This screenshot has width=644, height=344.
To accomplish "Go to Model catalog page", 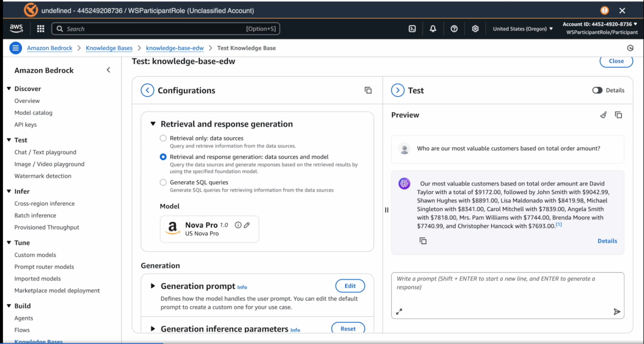I will (x=33, y=113).
